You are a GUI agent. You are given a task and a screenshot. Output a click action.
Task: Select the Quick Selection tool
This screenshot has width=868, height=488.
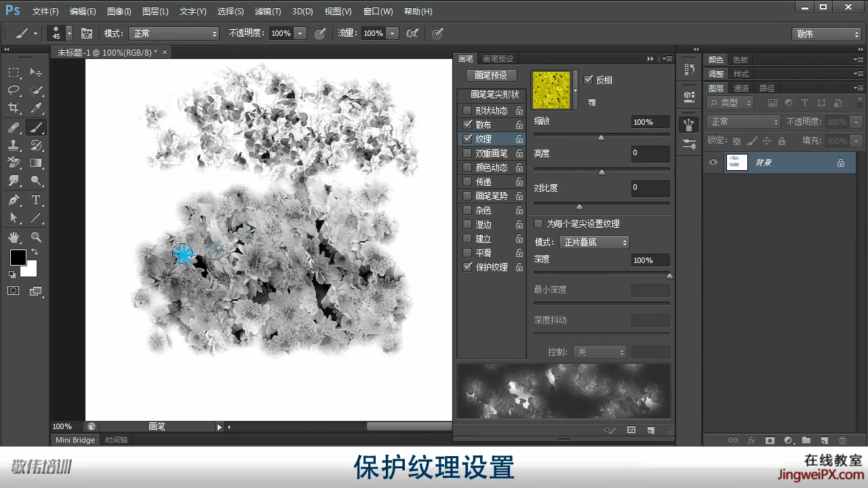click(36, 90)
